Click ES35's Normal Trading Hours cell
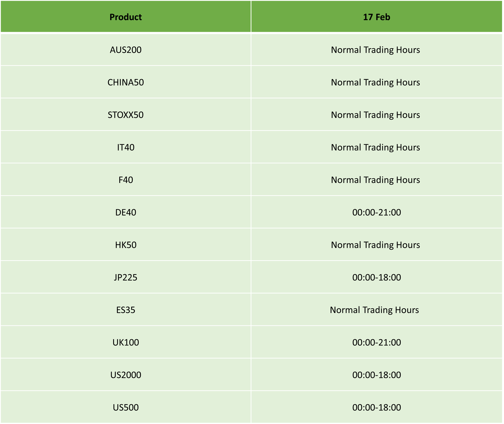Screen dimensions: 504x424 coord(377,310)
